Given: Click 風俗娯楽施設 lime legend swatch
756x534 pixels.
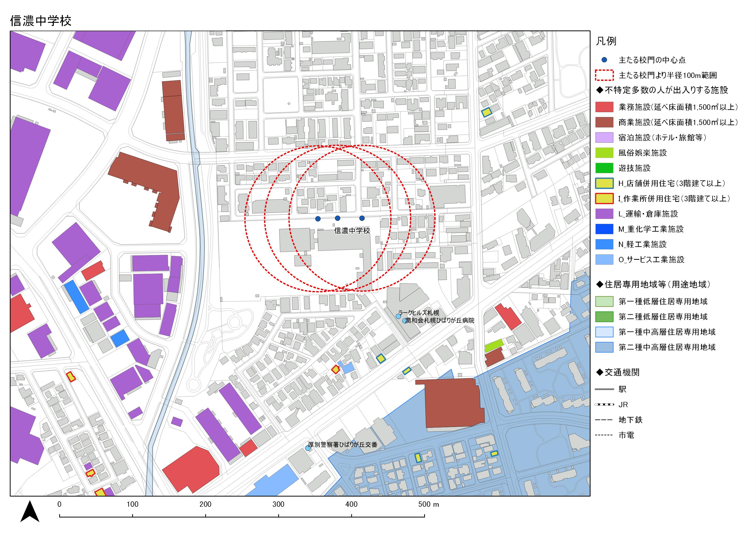Looking at the screenshot, I should 604,153.
